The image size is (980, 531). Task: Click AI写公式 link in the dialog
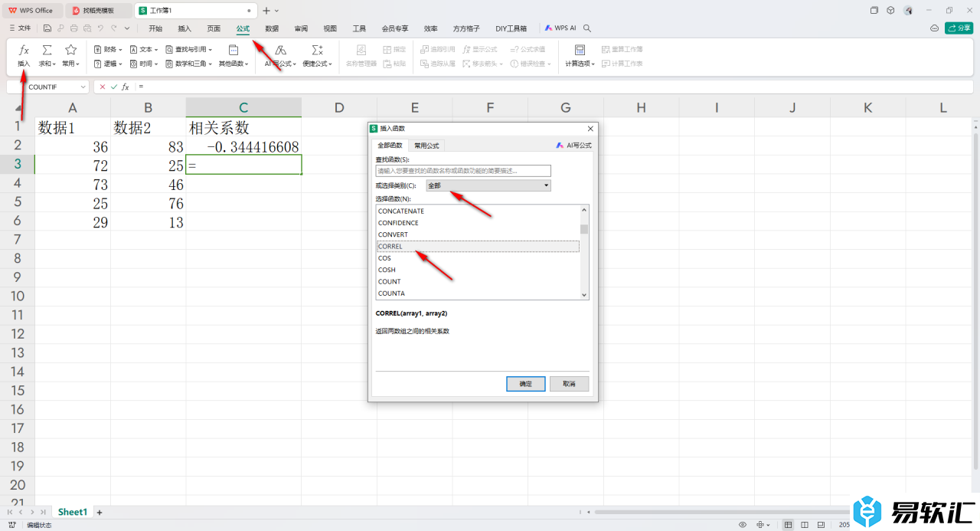click(x=574, y=145)
